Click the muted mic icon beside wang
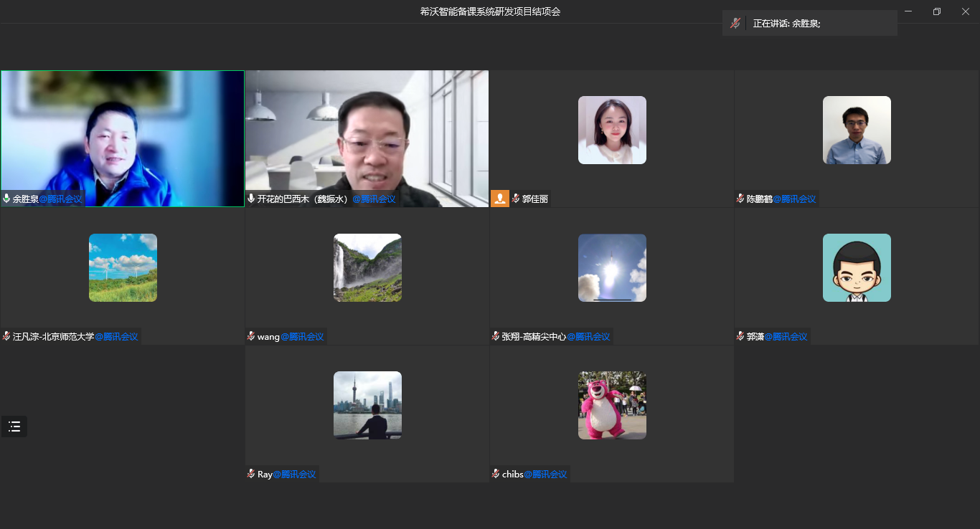Screen dimensions: 980x529 (x=251, y=336)
